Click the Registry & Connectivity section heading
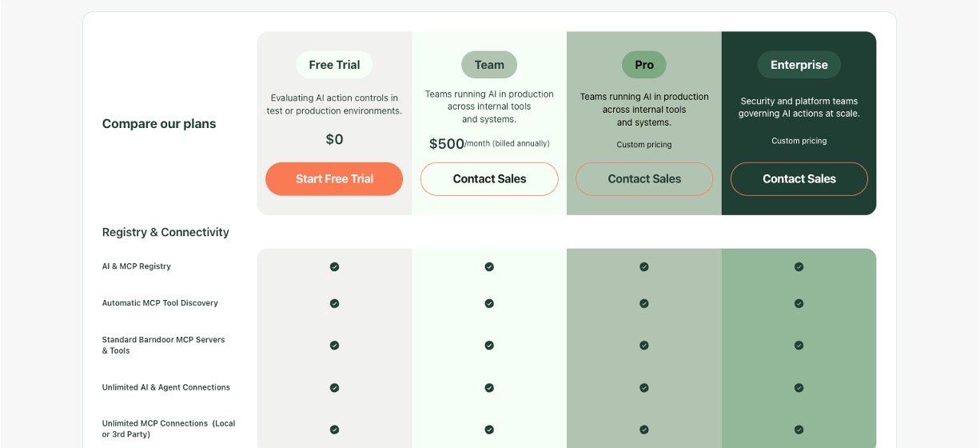980x448 pixels. pos(165,233)
